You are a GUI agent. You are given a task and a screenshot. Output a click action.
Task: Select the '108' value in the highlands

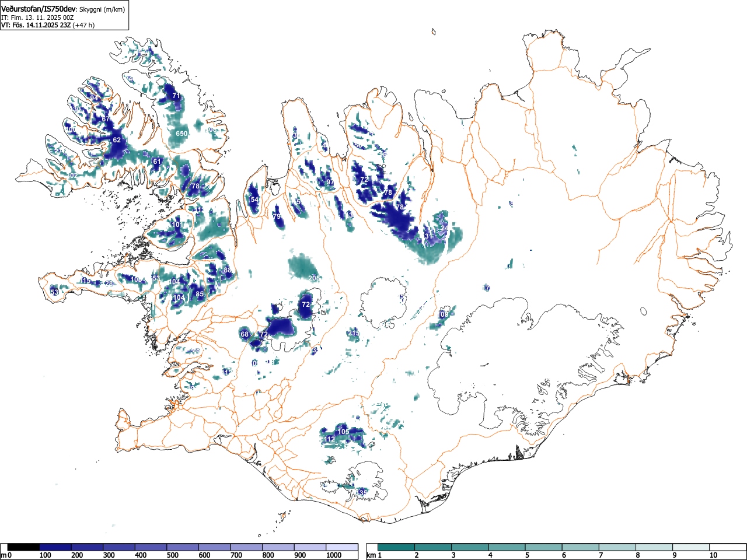(x=444, y=314)
